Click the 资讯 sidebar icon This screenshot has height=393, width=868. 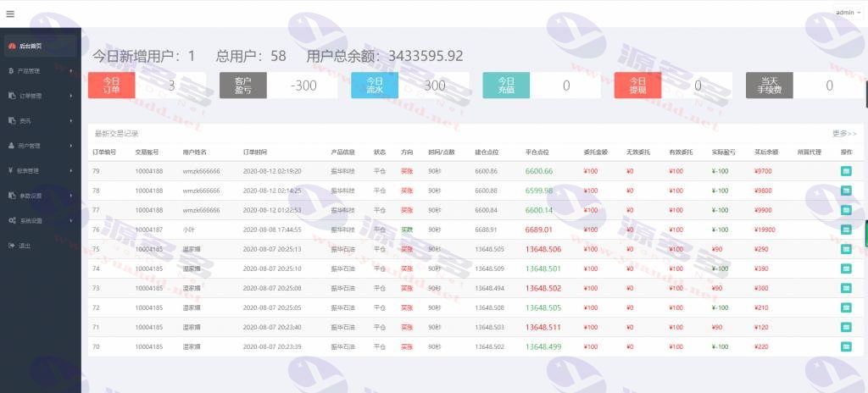pos(12,120)
